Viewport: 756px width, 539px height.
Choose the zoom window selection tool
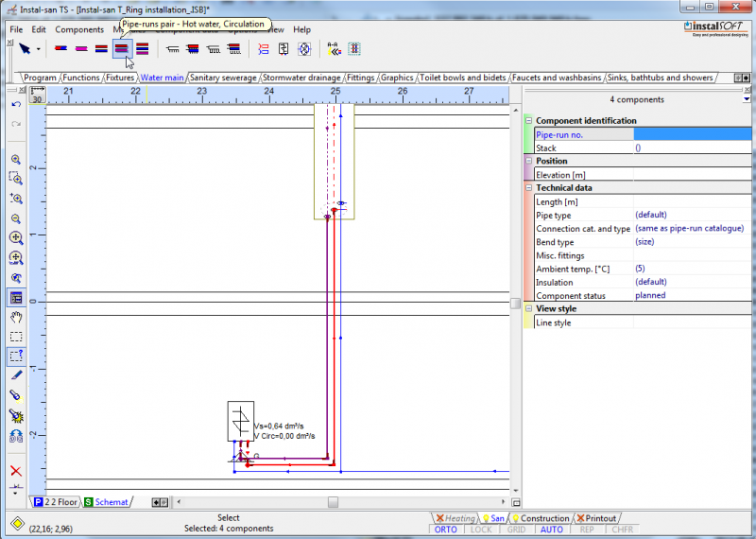[x=16, y=179]
